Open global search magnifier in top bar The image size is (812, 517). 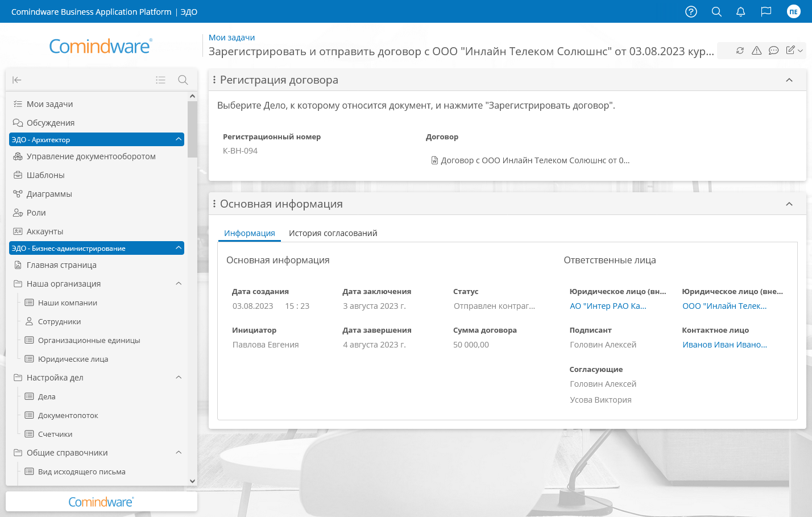coord(716,11)
